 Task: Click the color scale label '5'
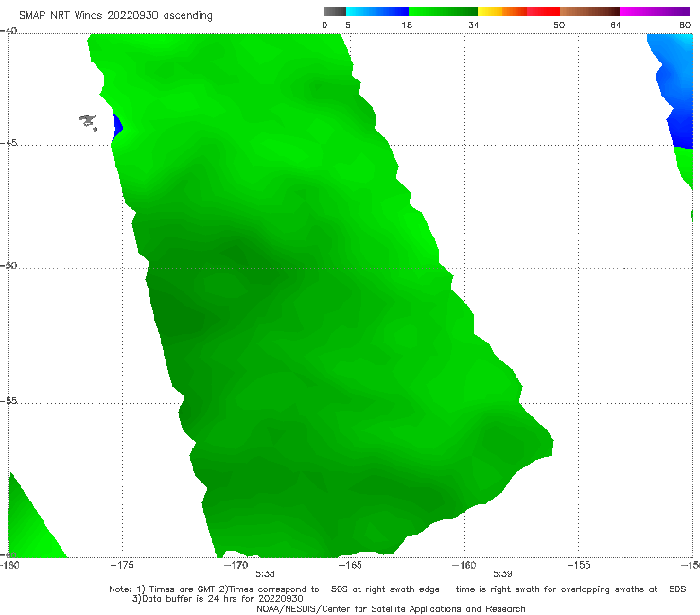click(348, 26)
